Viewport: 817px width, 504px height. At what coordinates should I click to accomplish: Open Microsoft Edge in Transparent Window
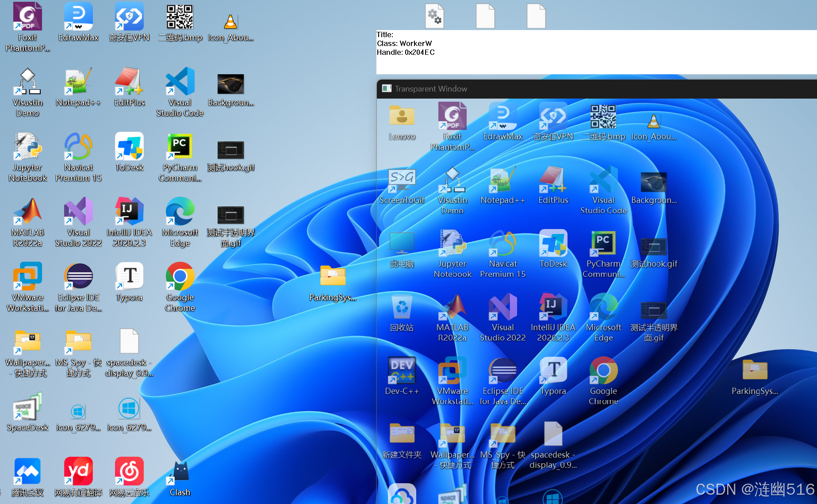[x=604, y=317]
